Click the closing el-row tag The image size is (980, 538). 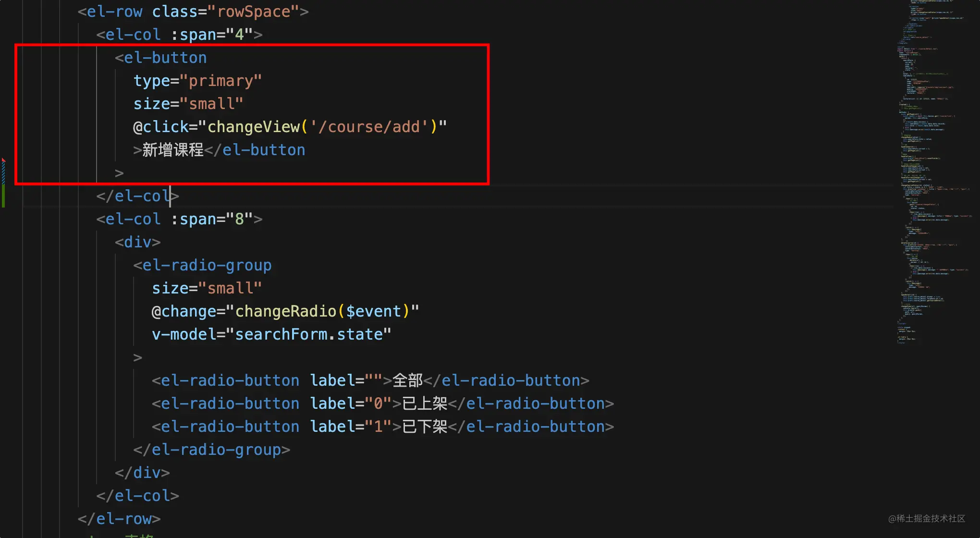pyautogui.click(x=119, y=519)
